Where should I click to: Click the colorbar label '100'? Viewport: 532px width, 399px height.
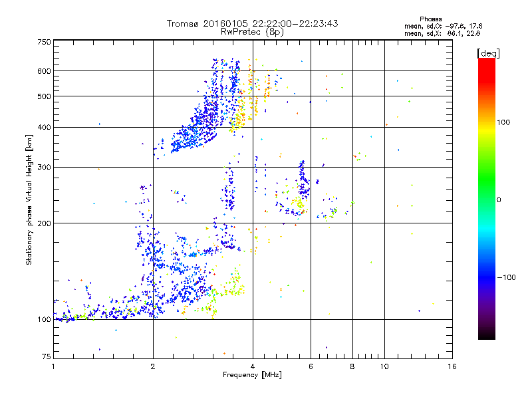coord(503,122)
